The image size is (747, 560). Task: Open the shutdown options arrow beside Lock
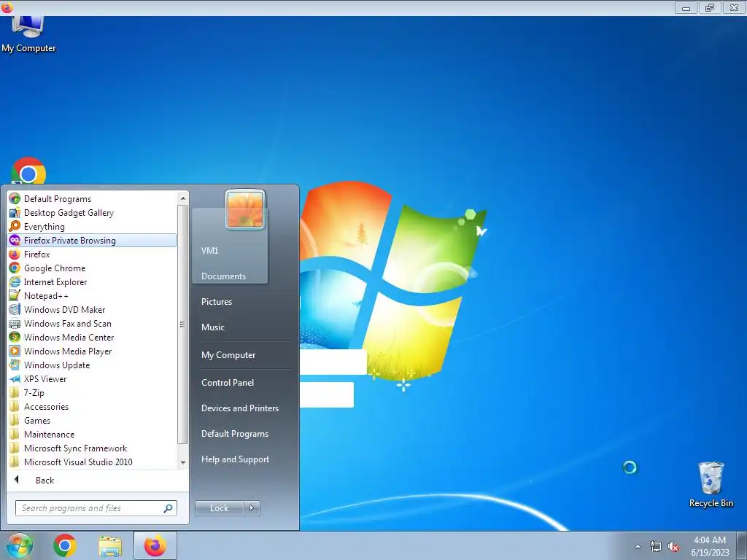pyautogui.click(x=252, y=508)
